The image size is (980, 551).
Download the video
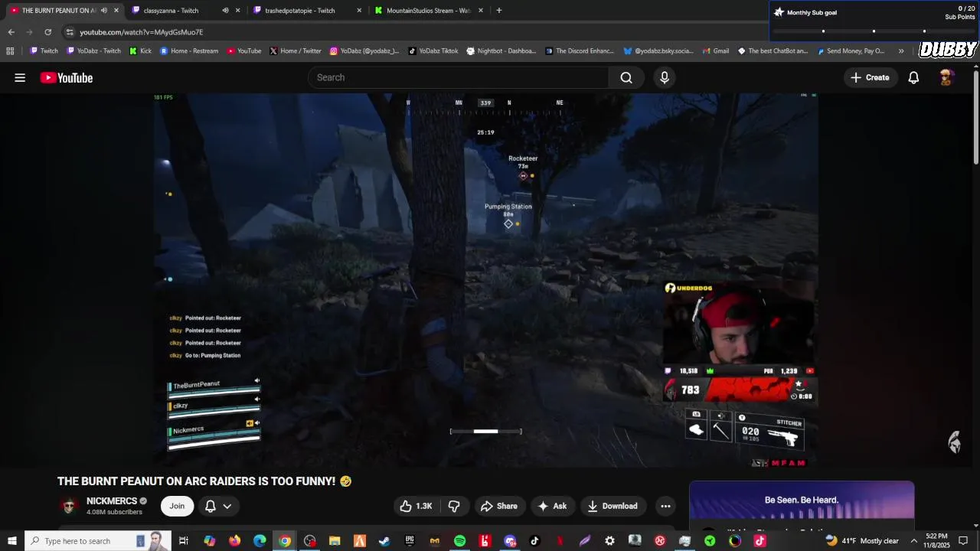(612, 506)
